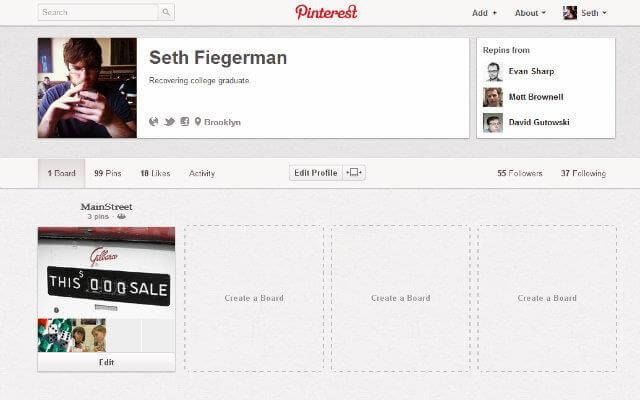The width and height of the screenshot is (640, 400).
Task: Click Edit button under MainStreet board
Action: (x=107, y=362)
